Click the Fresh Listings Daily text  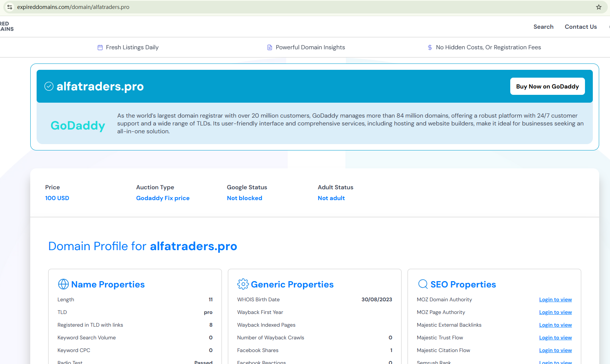[x=132, y=47]
